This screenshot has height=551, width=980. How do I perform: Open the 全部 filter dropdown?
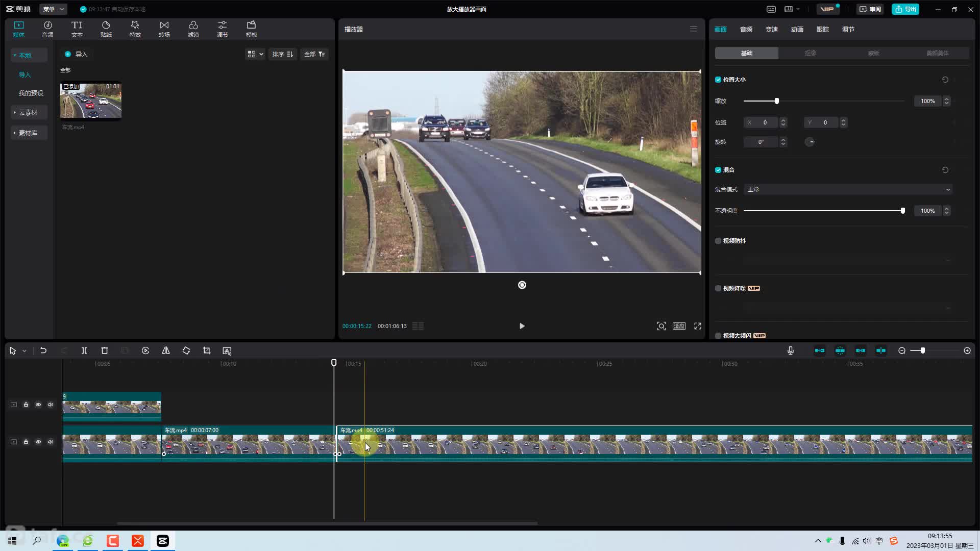[314, 54]
